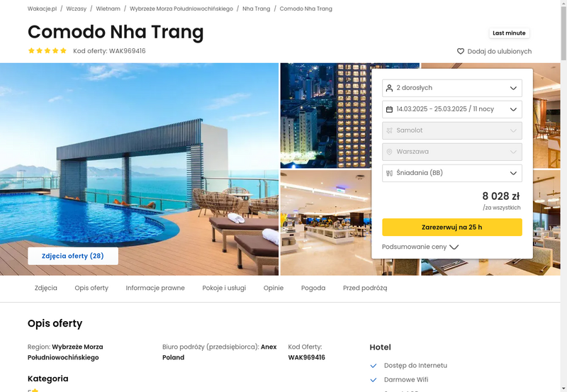Viewport: 567px width, 392px height.
Task: Open the 2 dorosłych travelers dropdown
Action: tap(452, 88)
